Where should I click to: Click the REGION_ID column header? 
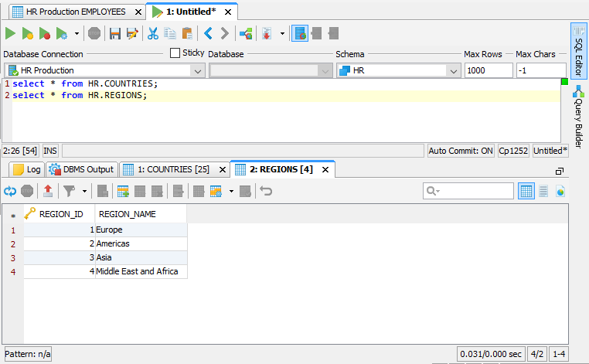[60, 214]
